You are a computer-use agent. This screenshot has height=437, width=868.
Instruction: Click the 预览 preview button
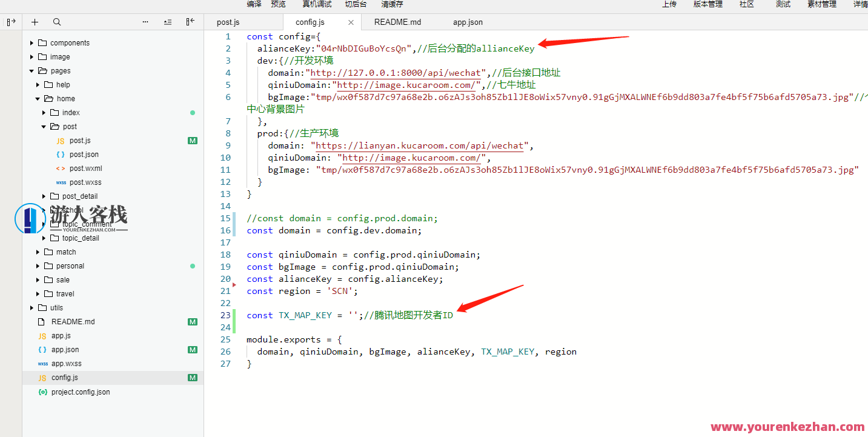278,4
